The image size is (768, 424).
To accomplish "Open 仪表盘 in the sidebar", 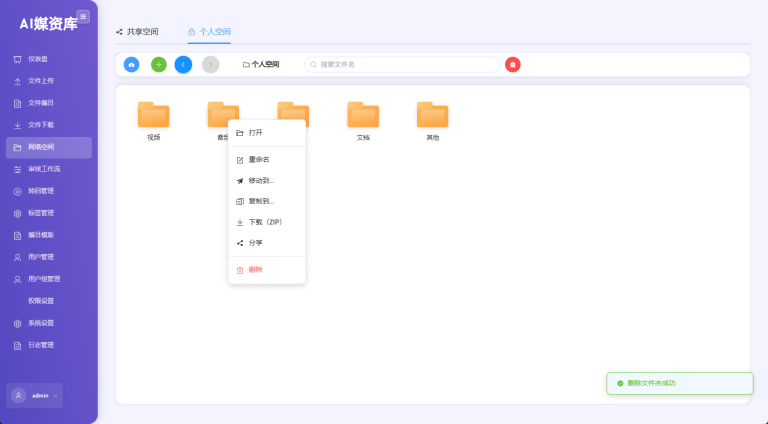I will pos(40,59).
